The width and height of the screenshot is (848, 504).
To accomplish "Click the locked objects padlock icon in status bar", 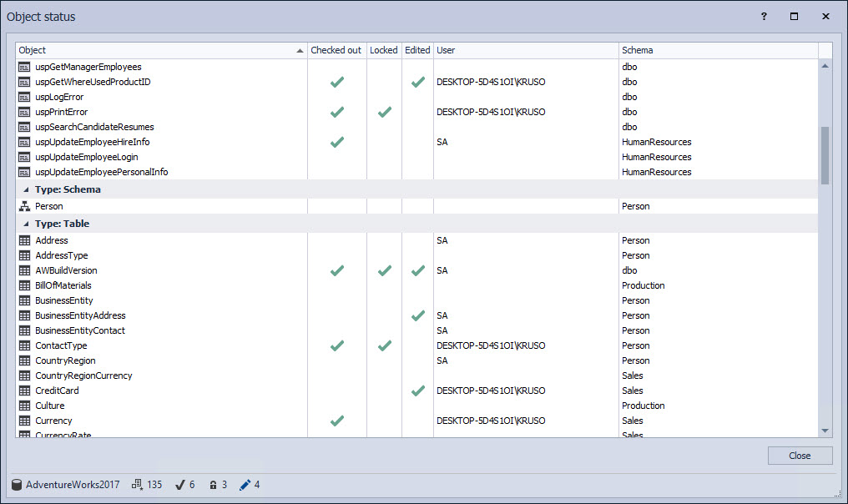I will (x=213, y=485).
